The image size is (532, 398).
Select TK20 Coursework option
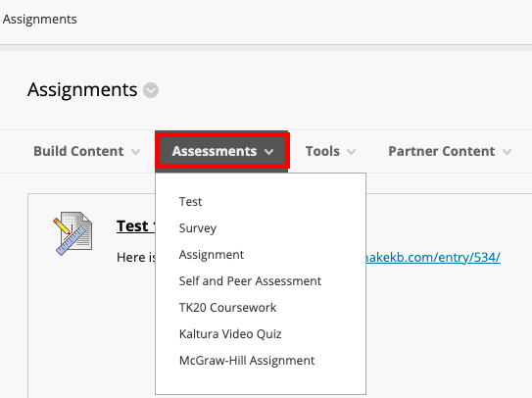click(x=227, y=308)
